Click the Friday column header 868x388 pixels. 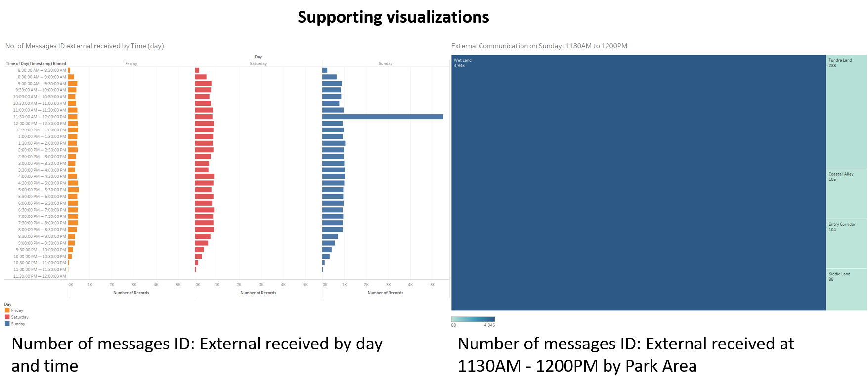click(131, 64)
